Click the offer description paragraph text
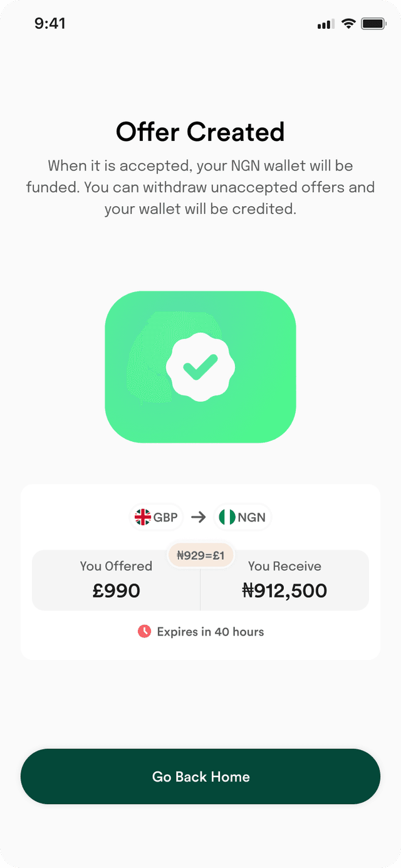Image resolution: width=401 pixels, height=868 pixels. click(x=200, y=187)
